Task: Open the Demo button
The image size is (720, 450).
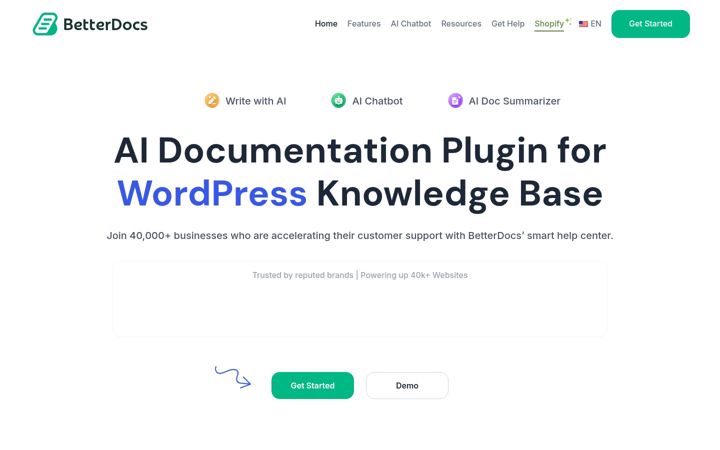Action: [407, 386]
